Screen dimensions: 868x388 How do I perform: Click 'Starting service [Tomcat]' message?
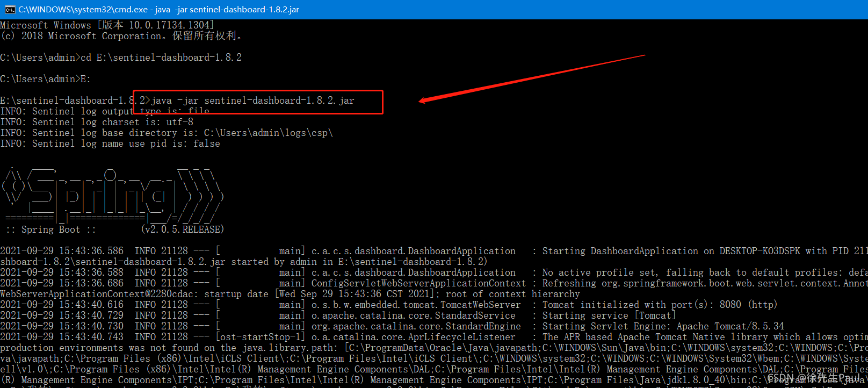pyautogui.click(x=609, y=315)
